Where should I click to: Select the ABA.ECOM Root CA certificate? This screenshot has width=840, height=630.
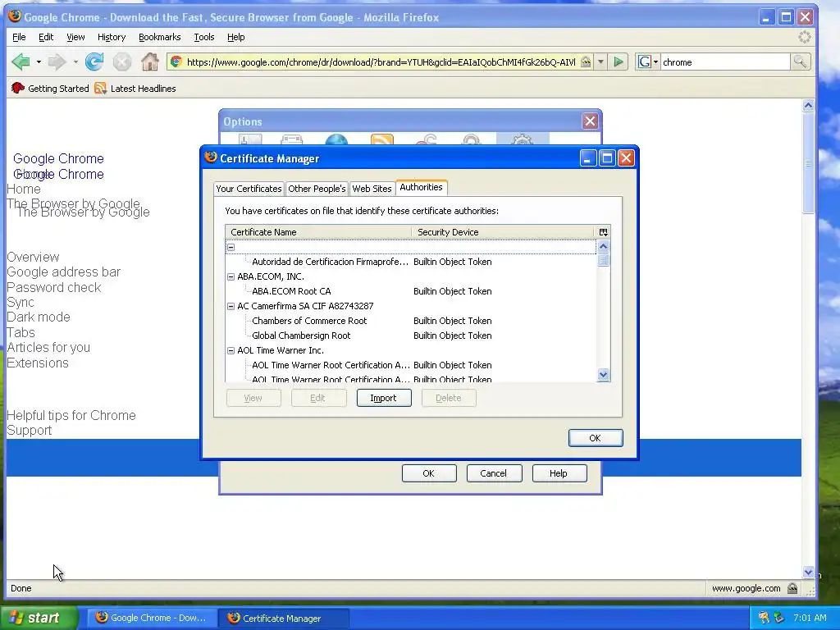click(410, 291)
